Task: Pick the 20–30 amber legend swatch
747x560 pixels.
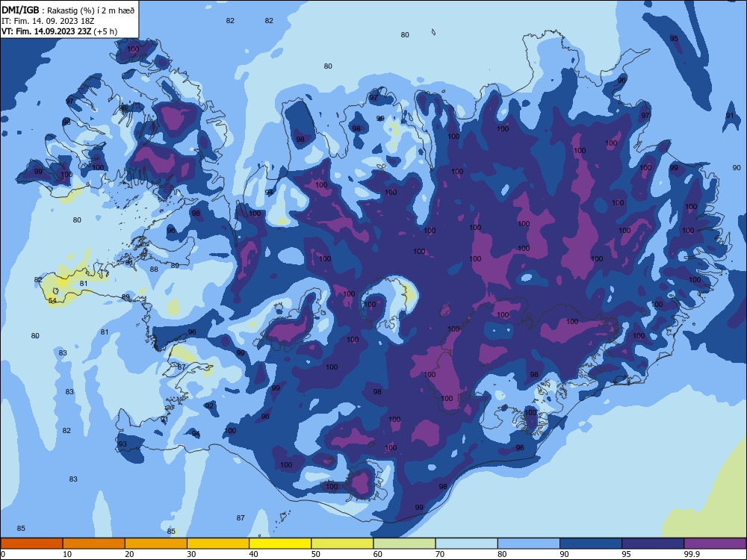Action: 156,544
